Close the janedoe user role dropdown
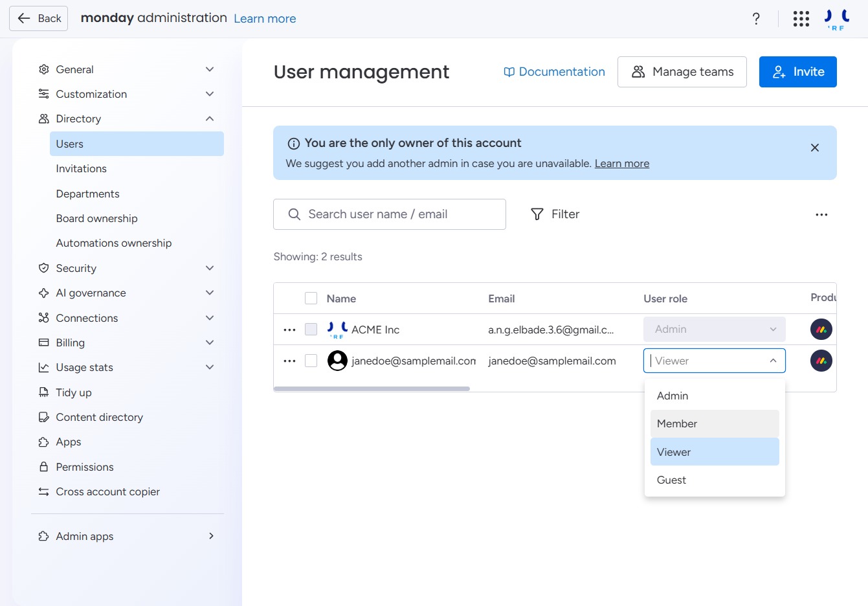The image size is (868, 606). click(773, 361)
